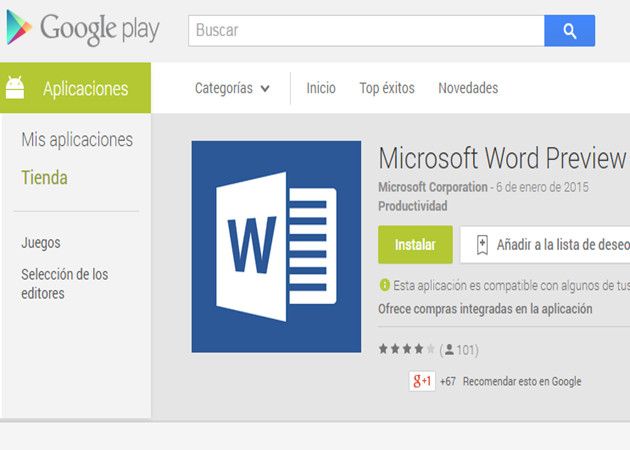Image resolution: width=630 pixels, height=450 pixels.
Task: Open the Top éxitos tab
Action: pyautogui.click(x=387, y=88)
